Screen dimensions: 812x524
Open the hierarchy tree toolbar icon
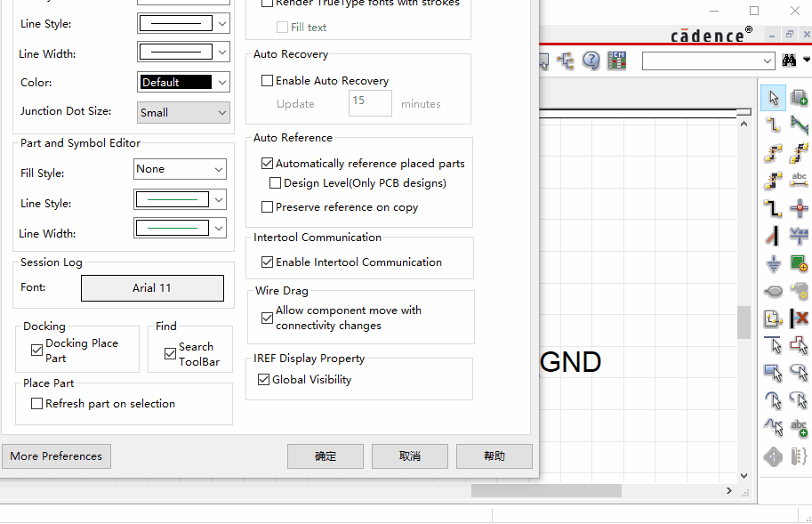565,60
